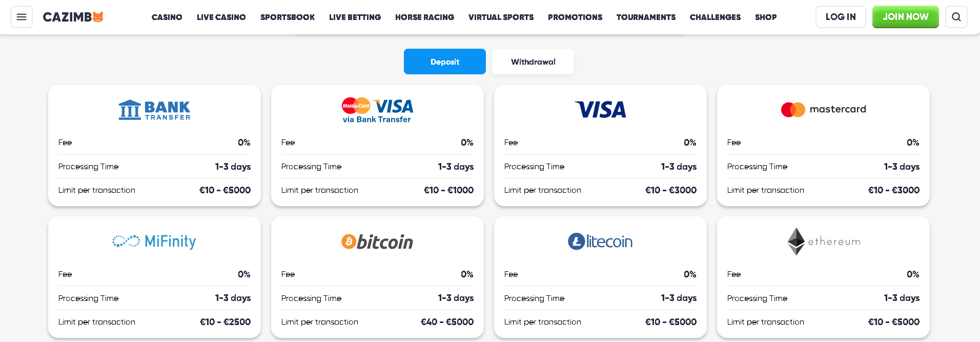Open Horse Racing in navigation
The height and width of the screenshot is (342, 980).
(x=424, y=17)
